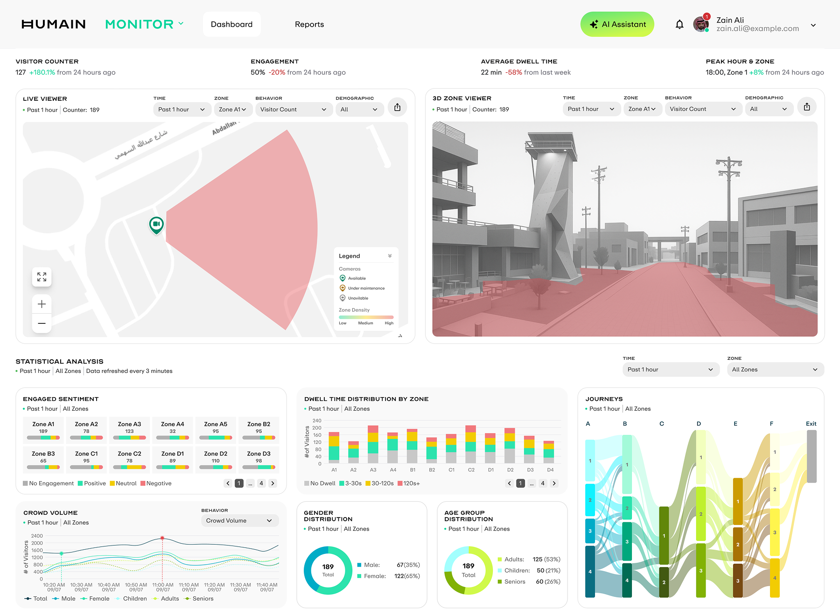Viewport: 840px width, 616px height.
Task: Toggle the 120s+ filter in Dwell Time legend
Action: pos(411,483)
